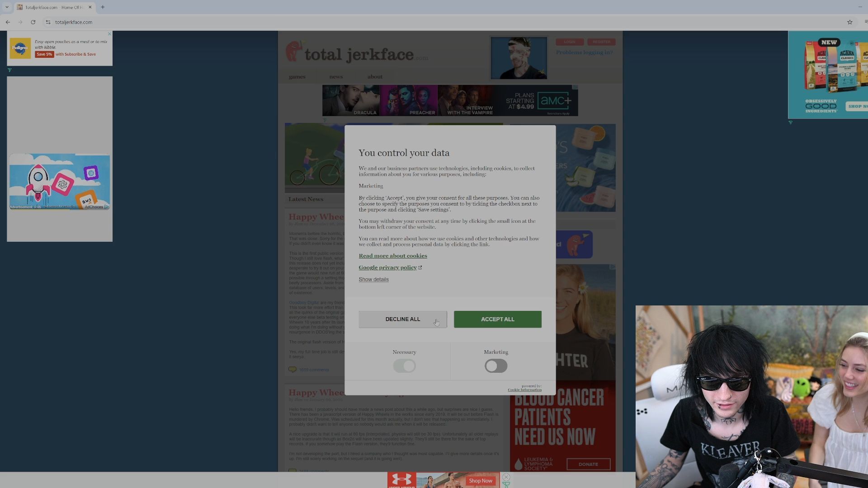Open site information icon in address bar
Screen dimensions: 868x488
pyautogui.click(x=48, y=22)
